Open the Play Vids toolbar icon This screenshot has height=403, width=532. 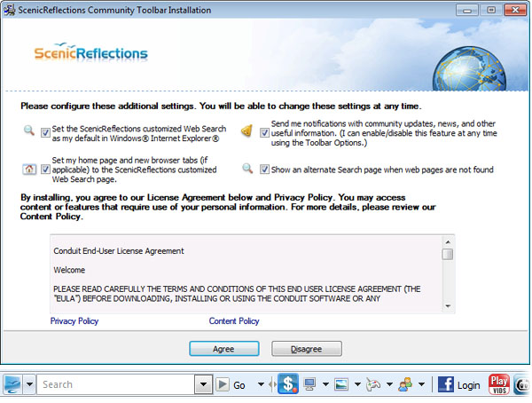tap(498, 384)
